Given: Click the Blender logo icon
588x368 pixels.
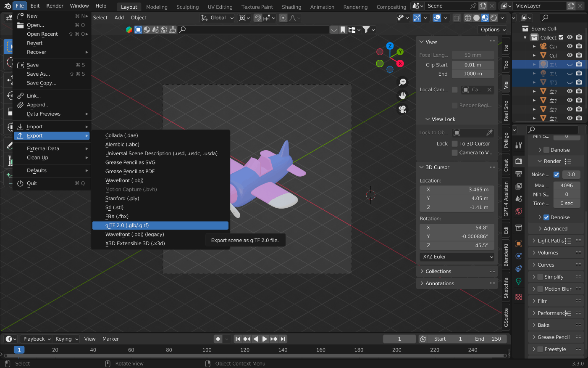Looking at the screenshot, I should (x=8, y=6).
